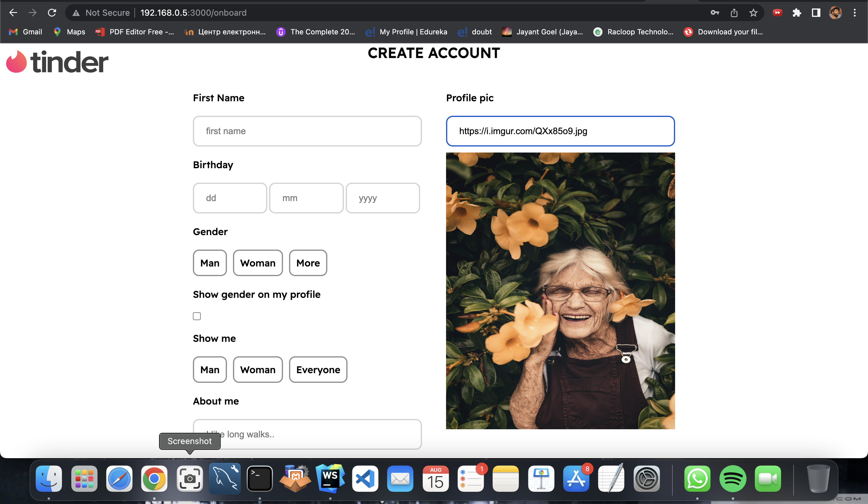This screenshot has width=868, height=504.
Task: Open My Profile | Edureka bookmark
Action: tap(406, 32)
